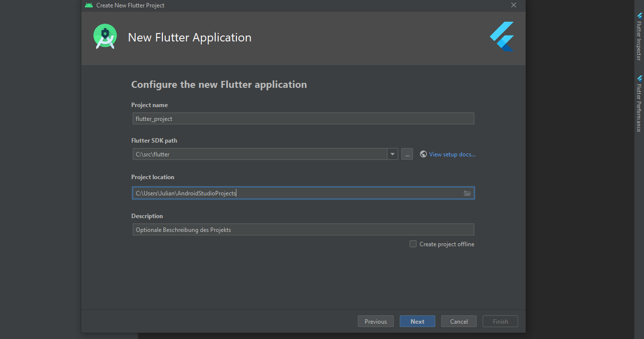Click the Android icon in the title bar
Viewport: 644px width, 339px height.
[x=89, y=5]
